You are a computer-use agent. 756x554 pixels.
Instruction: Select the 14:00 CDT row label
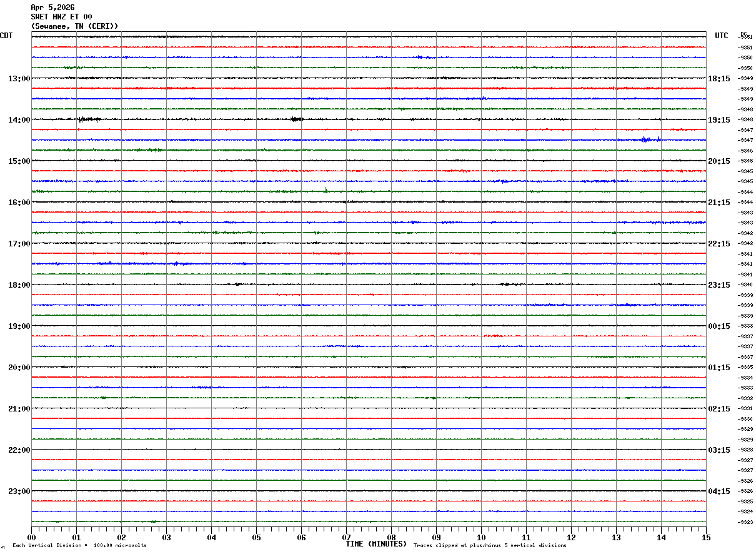tap(19, 120)
